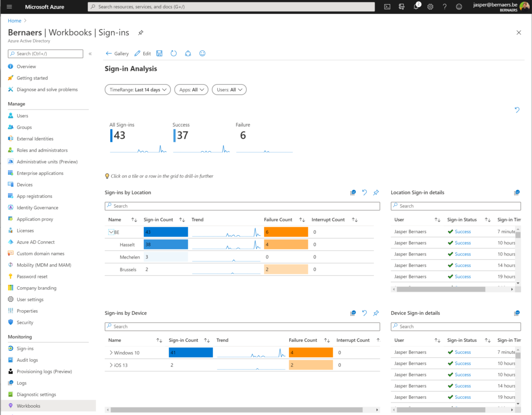Select the All Sign-ins 43 tile
The image size is (532, 415).
pyautogui.click(x=138, y=138)
